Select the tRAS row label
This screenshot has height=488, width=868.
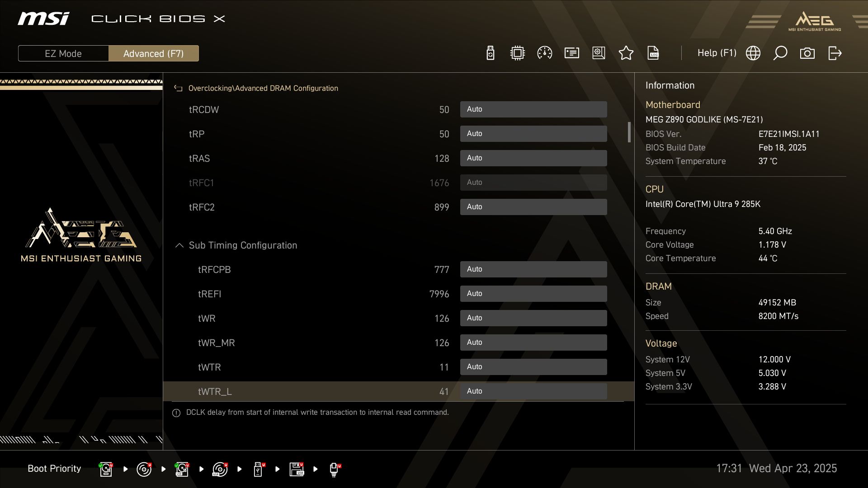[199, 159]
